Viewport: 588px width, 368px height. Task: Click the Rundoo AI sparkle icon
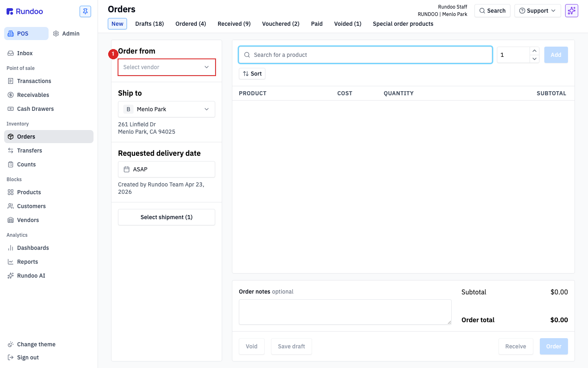click(11, 276)
